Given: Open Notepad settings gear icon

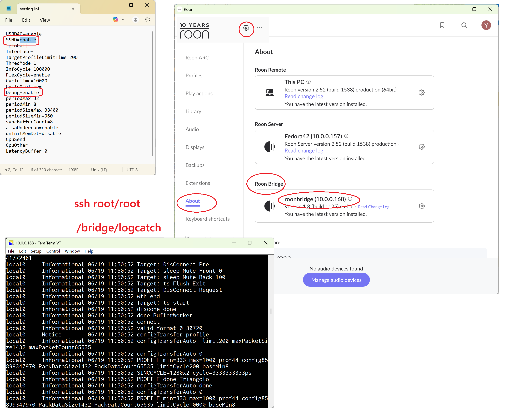Looking at the screenshot, I should click(147, 20).
